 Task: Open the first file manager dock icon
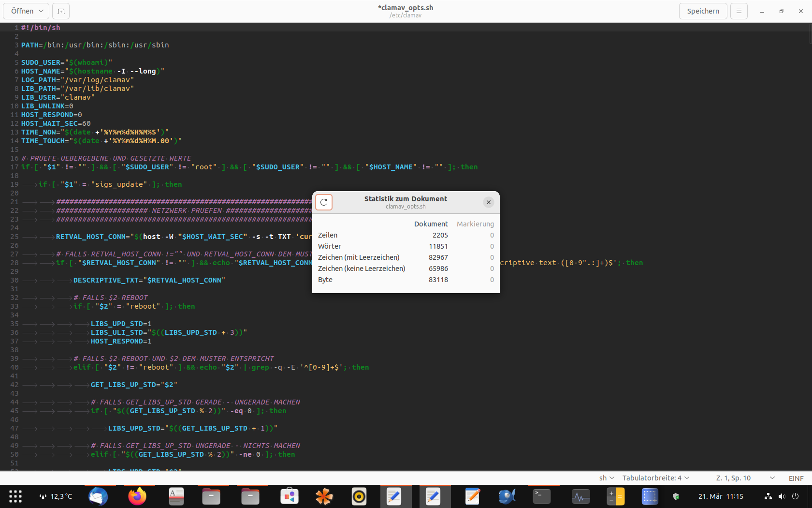(x=211, y=496)
